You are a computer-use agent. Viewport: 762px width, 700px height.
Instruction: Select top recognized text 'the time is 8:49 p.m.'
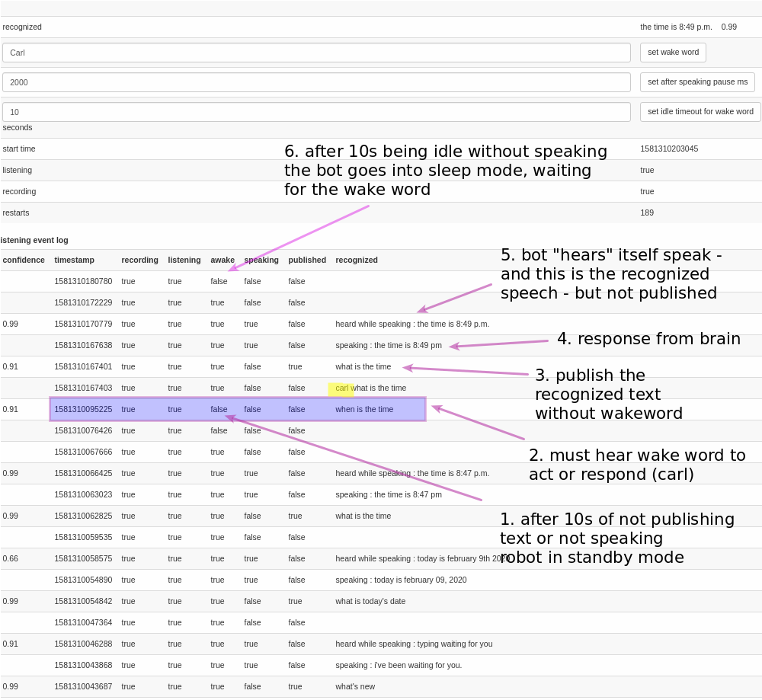pos(676,27)
